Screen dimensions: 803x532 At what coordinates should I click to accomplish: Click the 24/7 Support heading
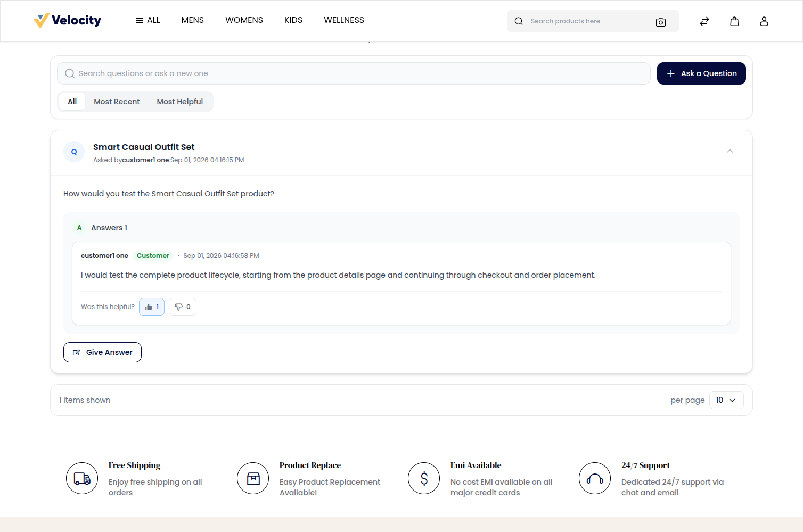(645, 465)
